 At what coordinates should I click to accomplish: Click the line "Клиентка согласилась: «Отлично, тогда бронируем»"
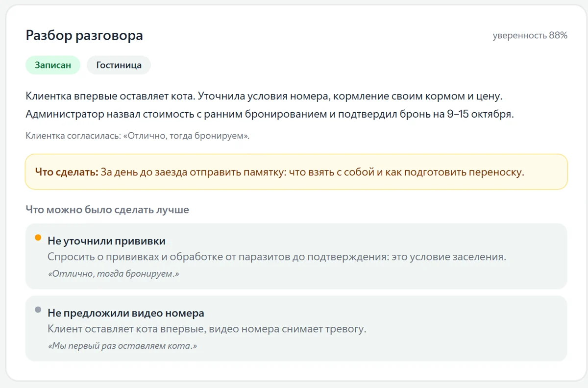click(138, 136)
